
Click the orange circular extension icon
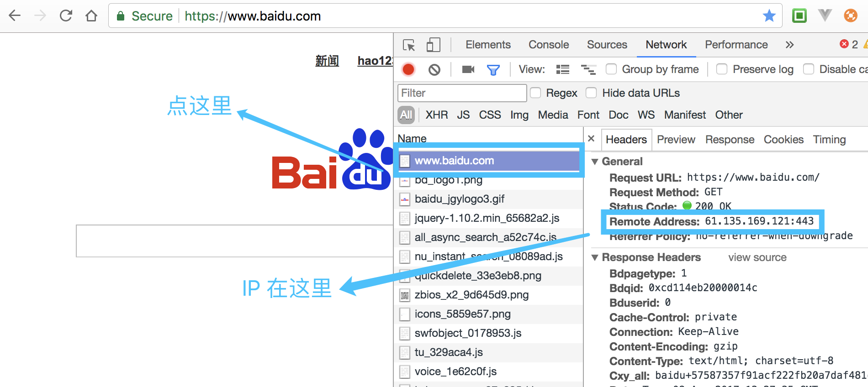pos(851,16)
